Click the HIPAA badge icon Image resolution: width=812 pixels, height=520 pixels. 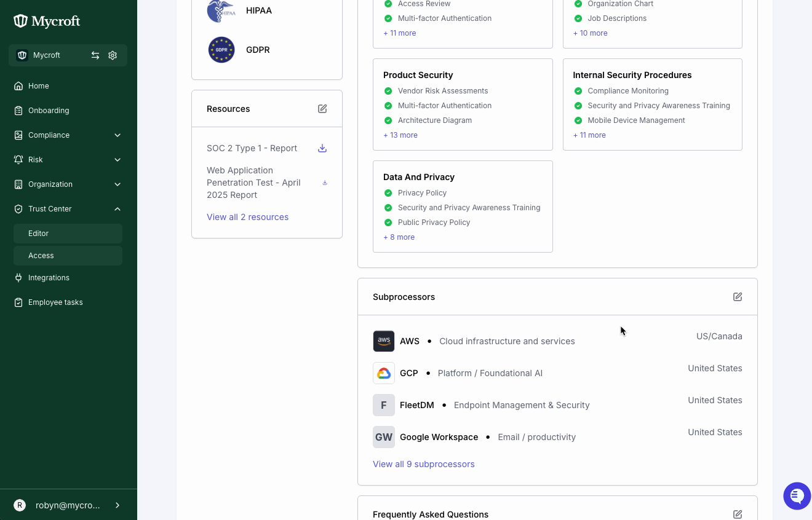pyautogui.click(x=221, y=10)
